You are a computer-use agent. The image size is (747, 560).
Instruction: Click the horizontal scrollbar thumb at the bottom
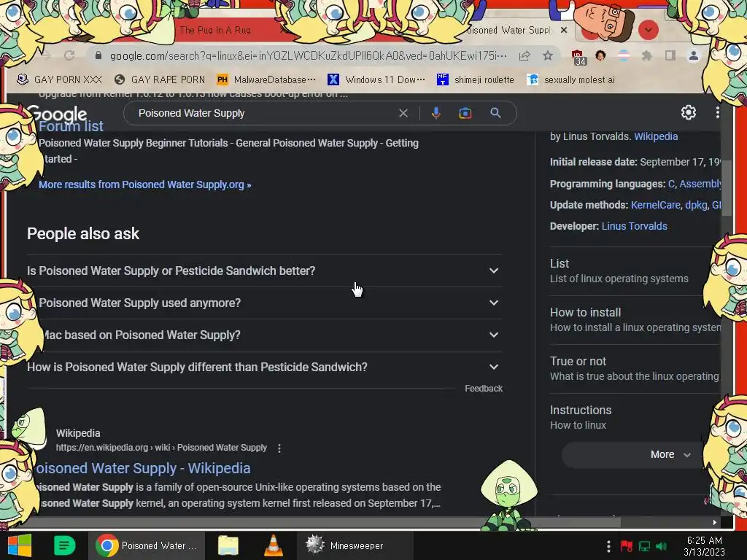314,522
